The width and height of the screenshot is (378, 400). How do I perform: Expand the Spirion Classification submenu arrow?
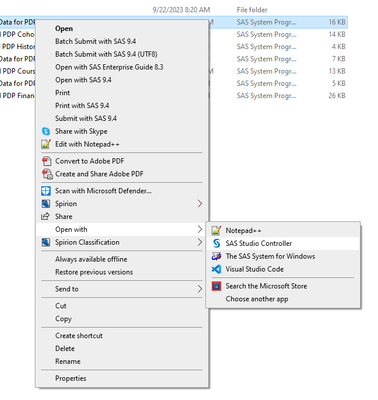coord(199,242)
